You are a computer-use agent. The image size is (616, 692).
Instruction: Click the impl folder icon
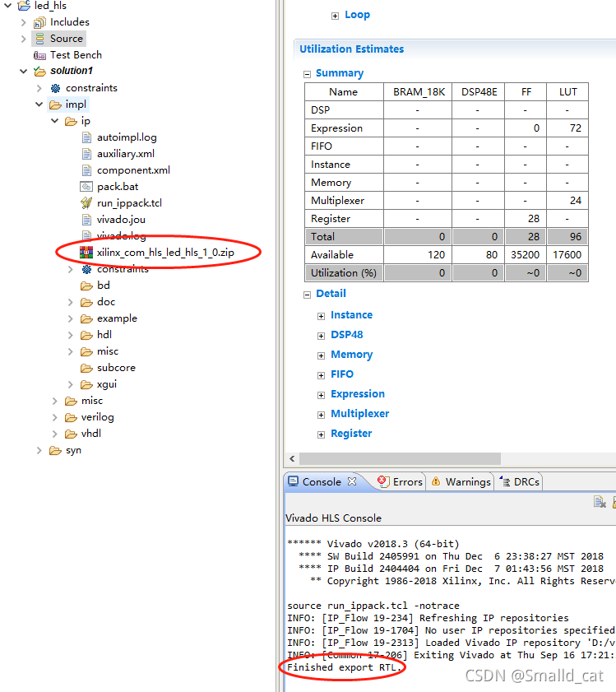[55, 104]
